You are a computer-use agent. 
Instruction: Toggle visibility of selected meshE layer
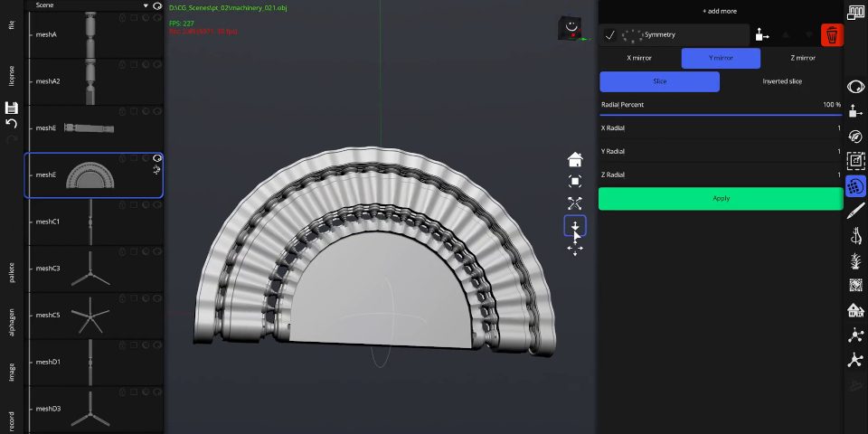click(157, 158)
